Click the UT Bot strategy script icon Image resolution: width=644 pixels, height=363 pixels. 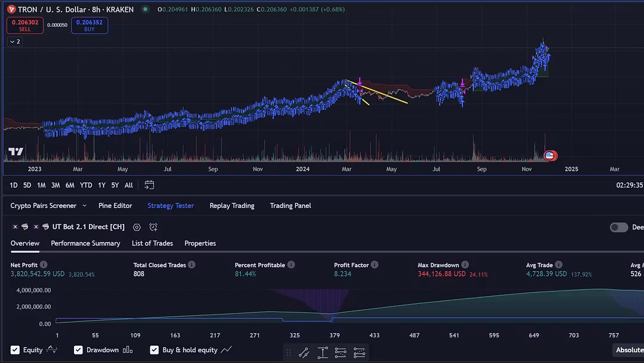coord(45,226)
